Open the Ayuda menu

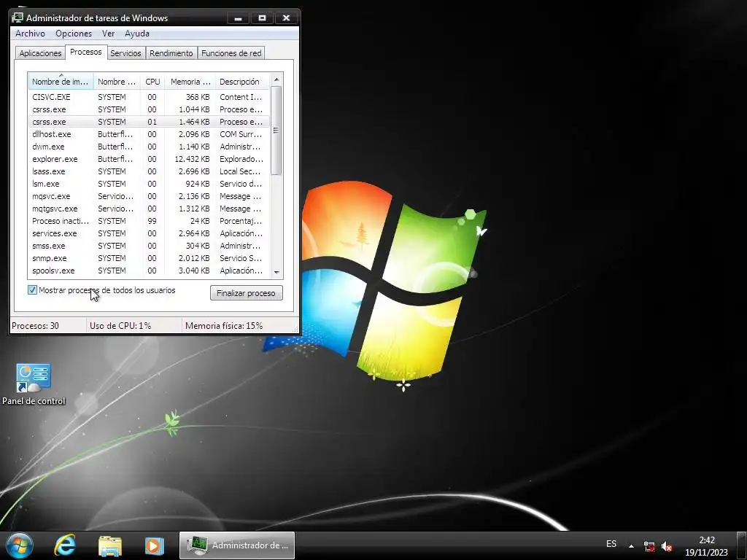click(x=137, y=34)
